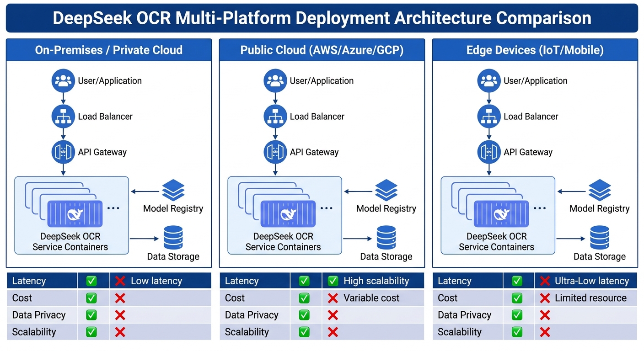Click the ellipsis beside On-Premises service containers

click(113, 208)
